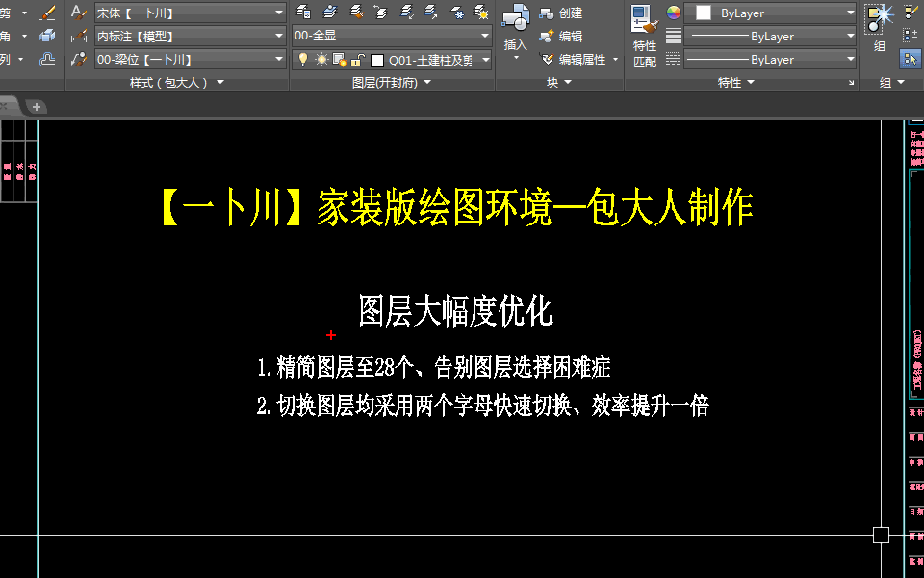
Task: Open the Layer Properties manager icon
Action: pos(303,12)
